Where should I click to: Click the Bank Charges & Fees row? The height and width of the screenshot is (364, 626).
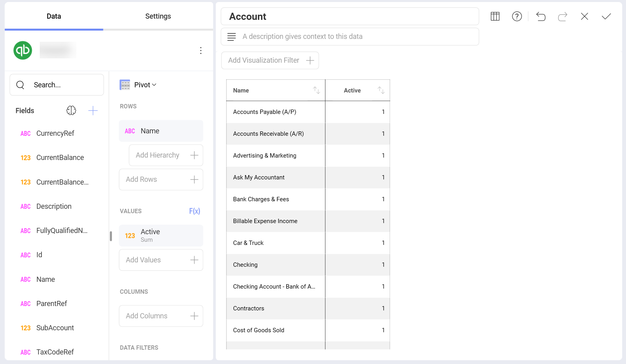pyautogui.click(x=308, y=199)
